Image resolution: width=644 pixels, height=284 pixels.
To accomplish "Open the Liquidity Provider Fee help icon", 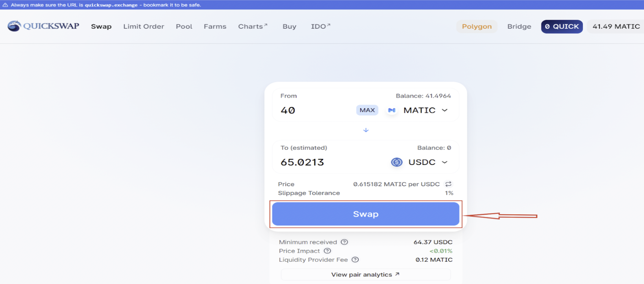I will click(355, 260).
